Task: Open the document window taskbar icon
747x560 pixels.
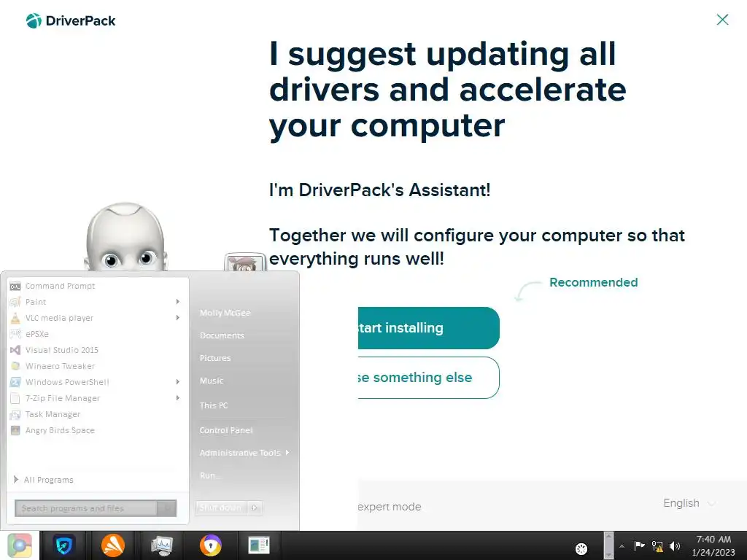Action: pos(259,545)
